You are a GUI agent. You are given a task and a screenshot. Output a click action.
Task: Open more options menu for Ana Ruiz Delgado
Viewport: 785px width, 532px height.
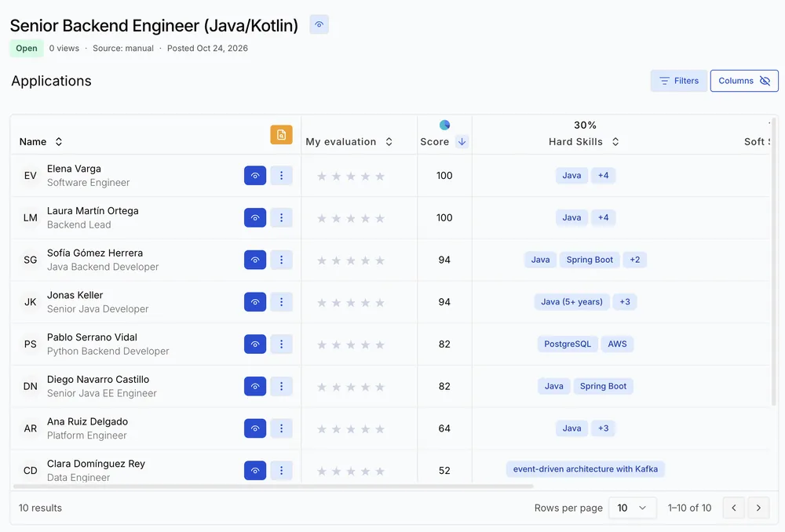pyautogui.click(x=281, y=428)
